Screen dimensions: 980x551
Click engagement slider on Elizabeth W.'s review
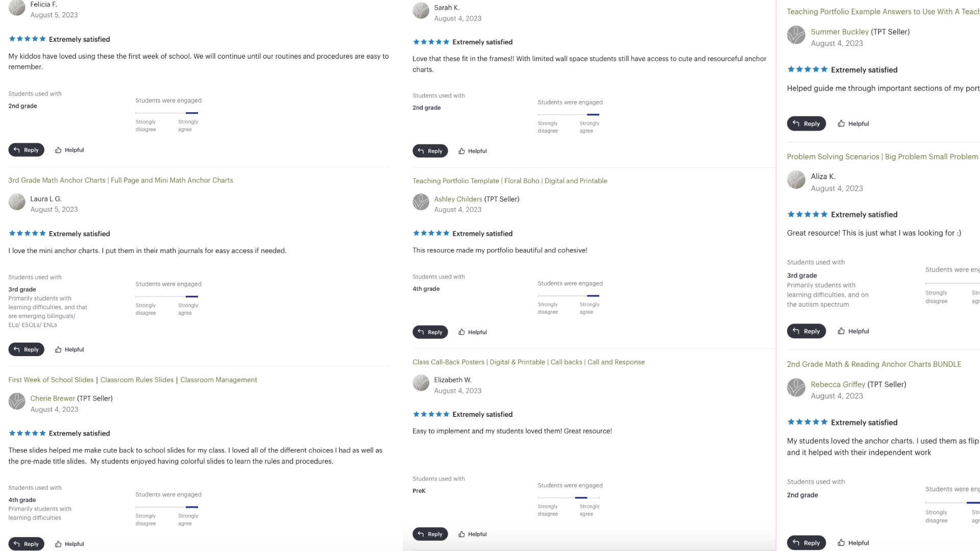[x=568, y=497]
